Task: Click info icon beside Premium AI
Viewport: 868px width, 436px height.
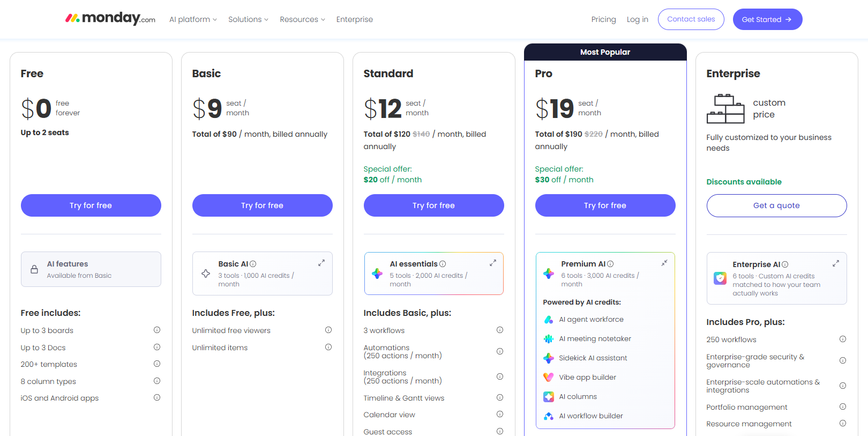Action: (610, 264)
